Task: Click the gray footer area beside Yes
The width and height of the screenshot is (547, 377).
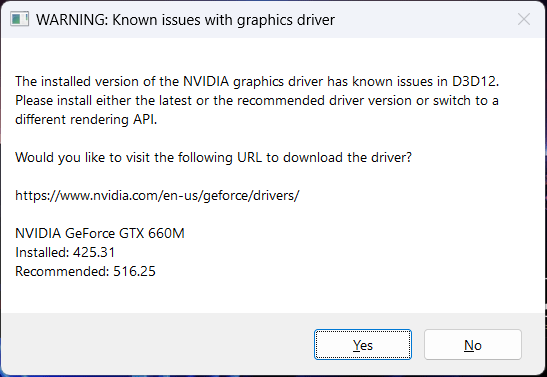Action: (x=157, y=344)
